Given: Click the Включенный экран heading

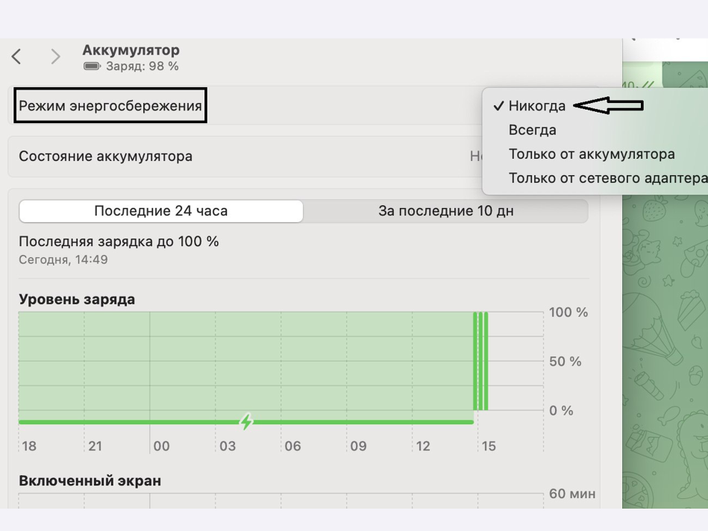Looking at the screenshot, I should tap(90, 481).
